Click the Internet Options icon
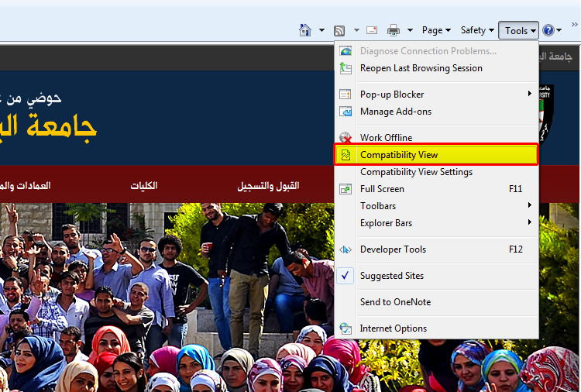Viewport: 581px width, 392px height. click(346, 328)
